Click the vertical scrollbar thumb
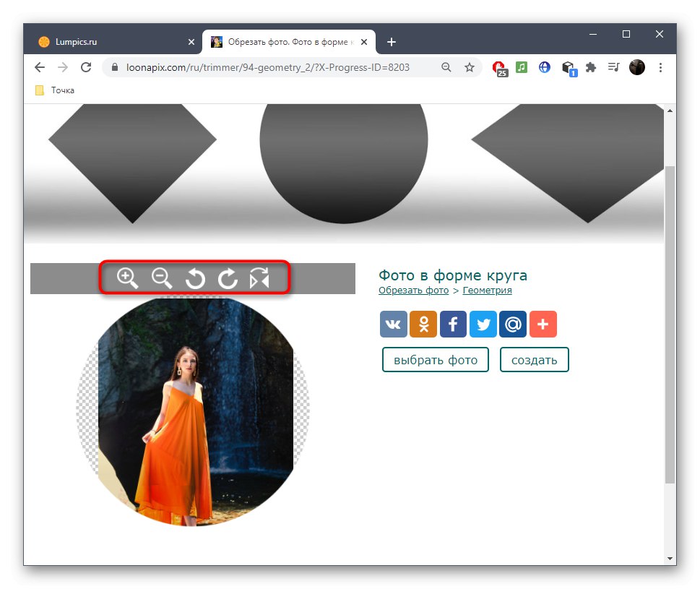This screenshot has height=589, width=700. tap(670, 324)
